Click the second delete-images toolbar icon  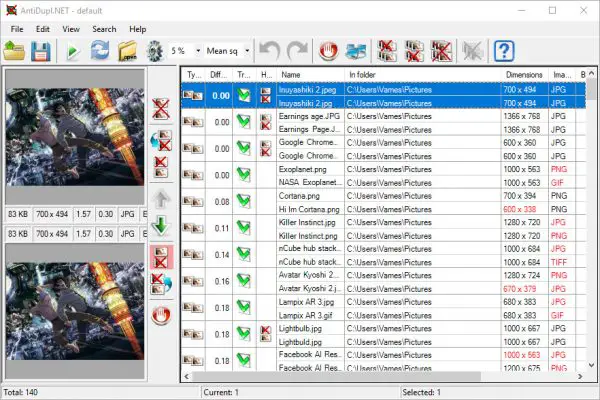pos(414,51)
